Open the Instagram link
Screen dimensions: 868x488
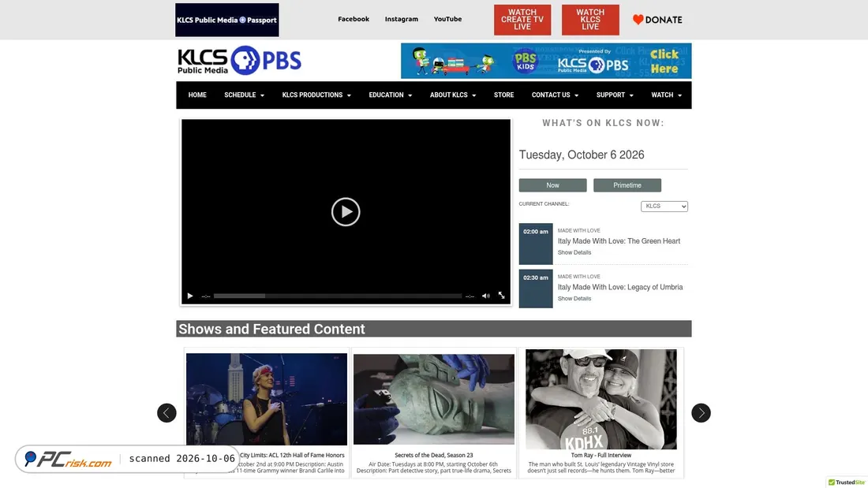point(402,19)
